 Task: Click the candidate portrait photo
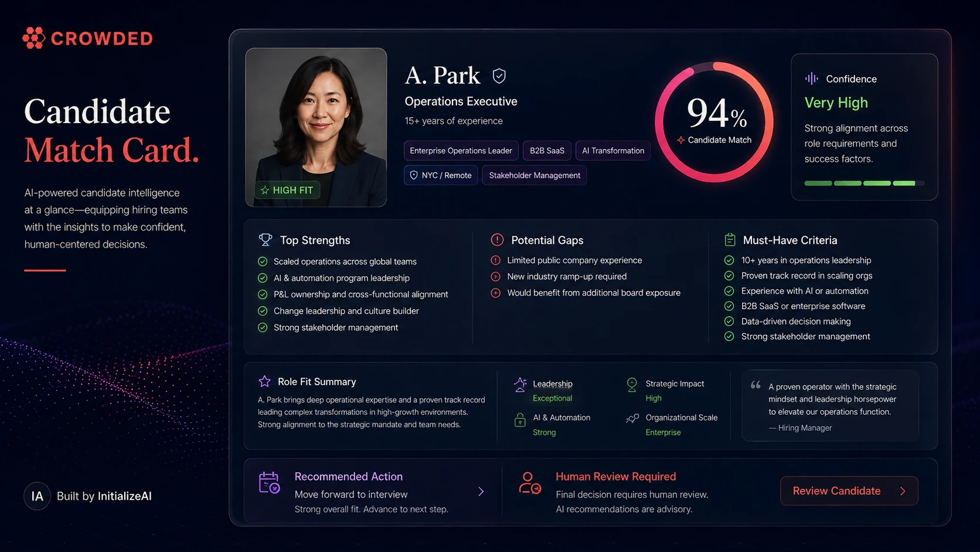click(316, 127)
